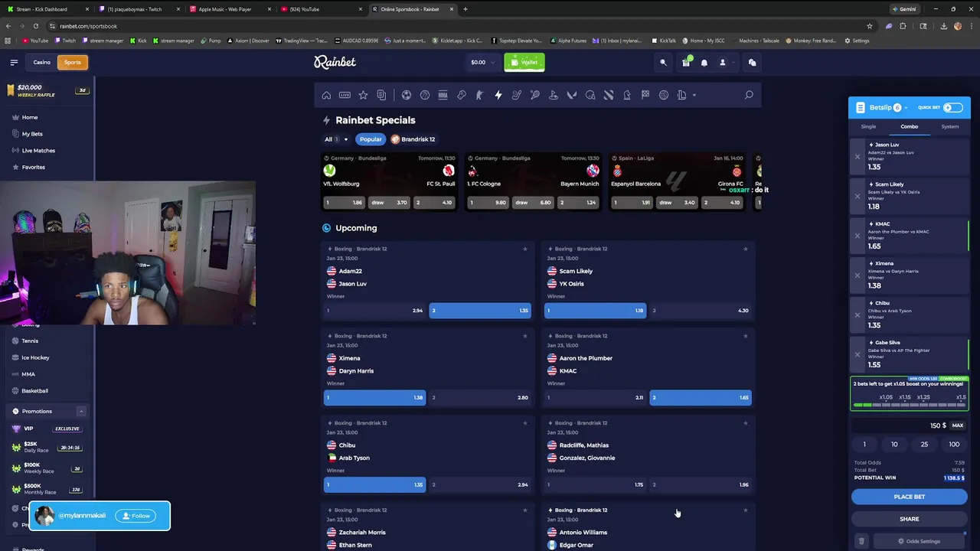Go to sportsbook home icon
This screenshot has height=551, width=980.
[326, 95]
